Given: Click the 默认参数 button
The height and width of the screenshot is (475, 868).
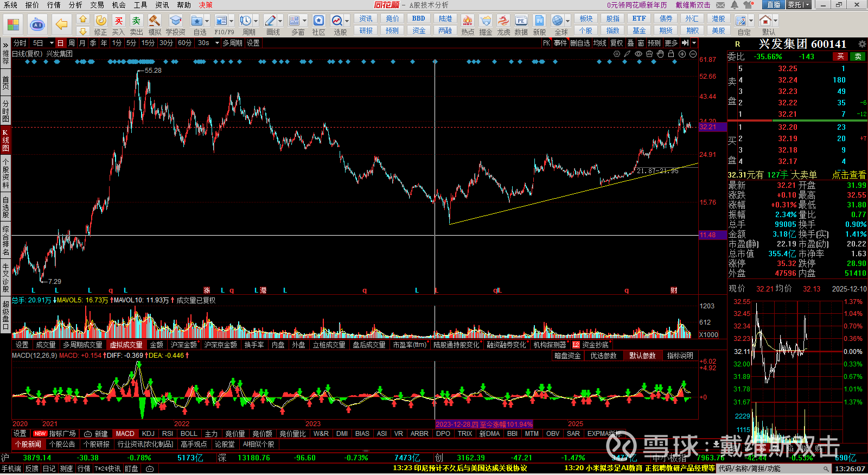Looking at the screenshot, I should click(642, 356).
